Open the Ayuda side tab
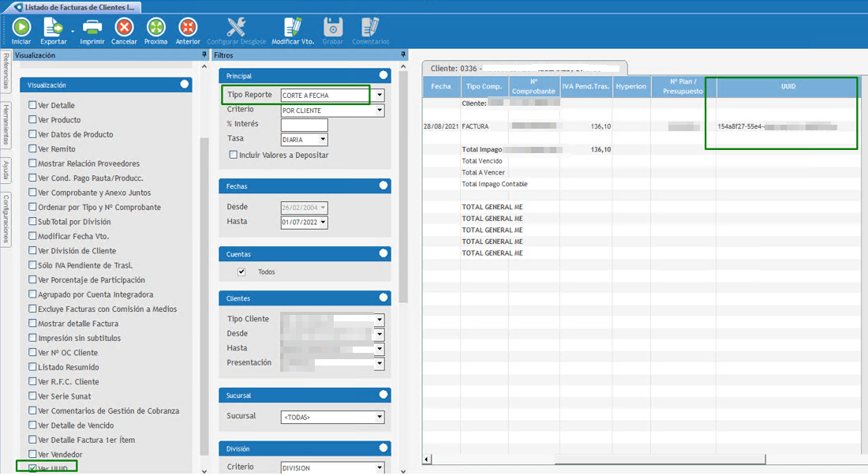This screenshot has width=868, height=476. (x=6, y=170)
